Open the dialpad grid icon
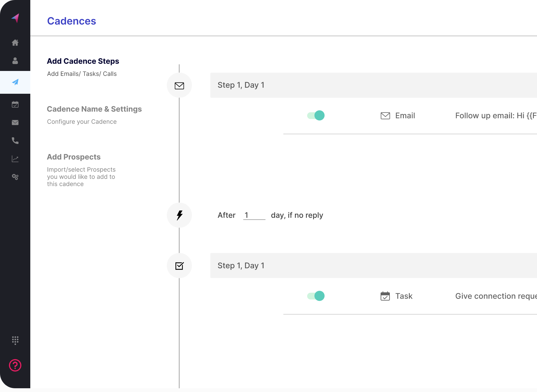This screenshot has width=537, height=392. tap(15, 340)
